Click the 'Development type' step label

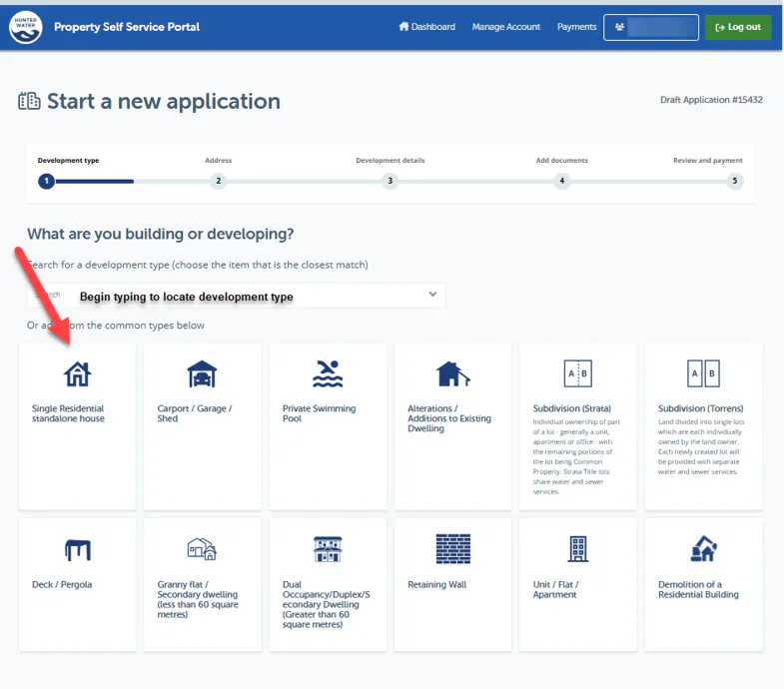pyautogui.click(x=69, y=161)
